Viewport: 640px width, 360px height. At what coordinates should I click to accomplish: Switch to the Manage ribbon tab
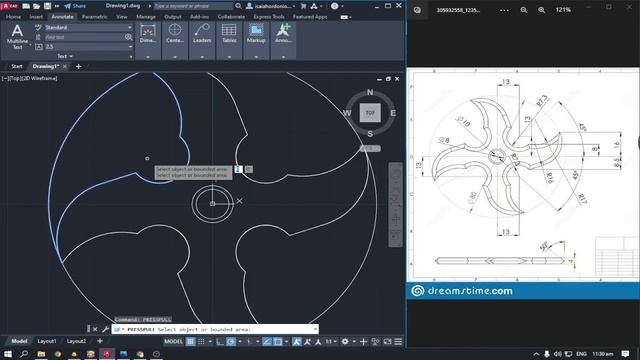tap(146, 17)
